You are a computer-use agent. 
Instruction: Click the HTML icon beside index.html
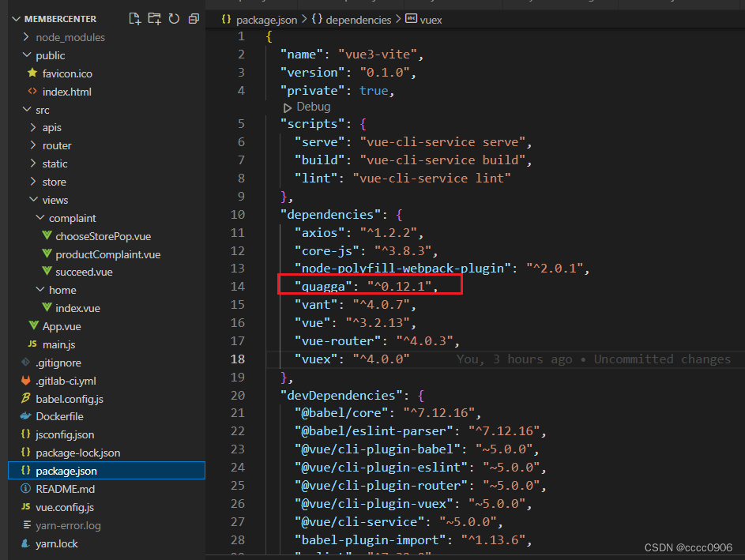click(x=32, y=91)
